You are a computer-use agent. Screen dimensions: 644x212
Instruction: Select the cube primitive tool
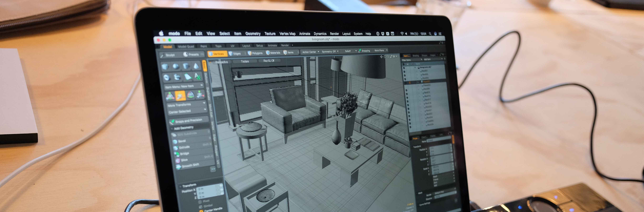(165, 67)
